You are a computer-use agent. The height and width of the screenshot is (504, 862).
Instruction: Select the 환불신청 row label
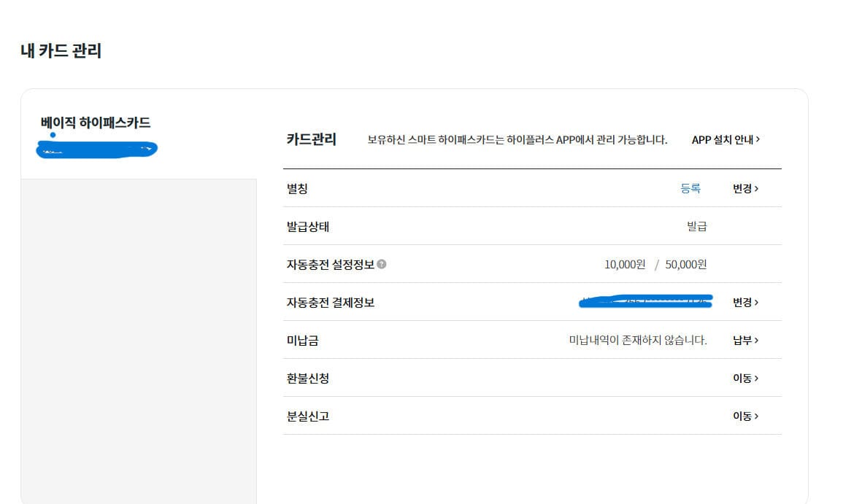point(308,379)
